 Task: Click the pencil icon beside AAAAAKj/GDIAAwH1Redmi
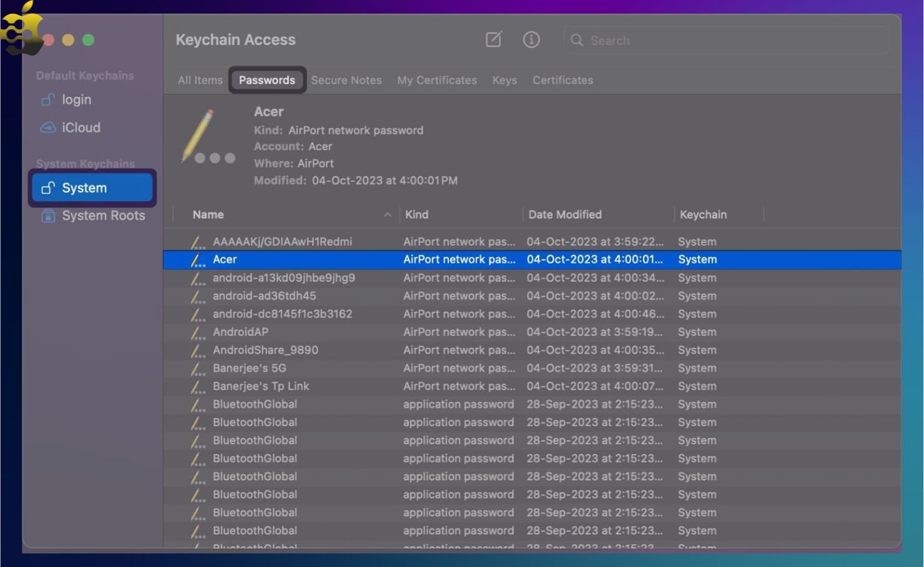[x=198, y=242]
